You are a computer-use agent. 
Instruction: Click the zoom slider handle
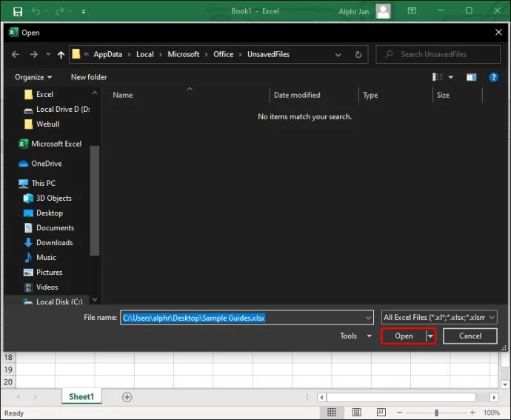pos(436,413)
